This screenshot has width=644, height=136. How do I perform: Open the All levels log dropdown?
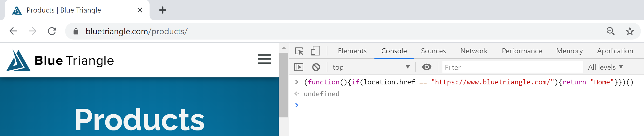click(x=605, y=67)
